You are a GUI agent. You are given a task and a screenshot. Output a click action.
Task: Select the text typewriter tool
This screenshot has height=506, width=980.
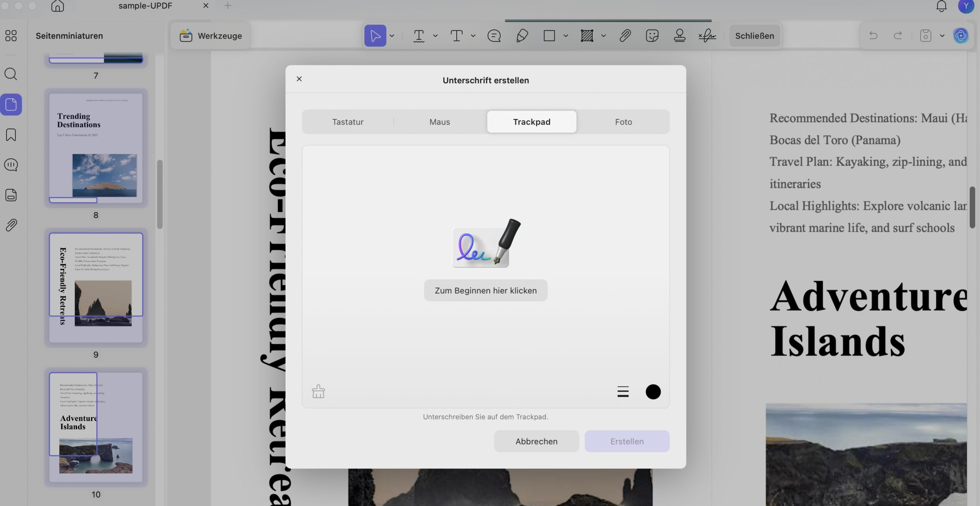click(x=456, y=36)
